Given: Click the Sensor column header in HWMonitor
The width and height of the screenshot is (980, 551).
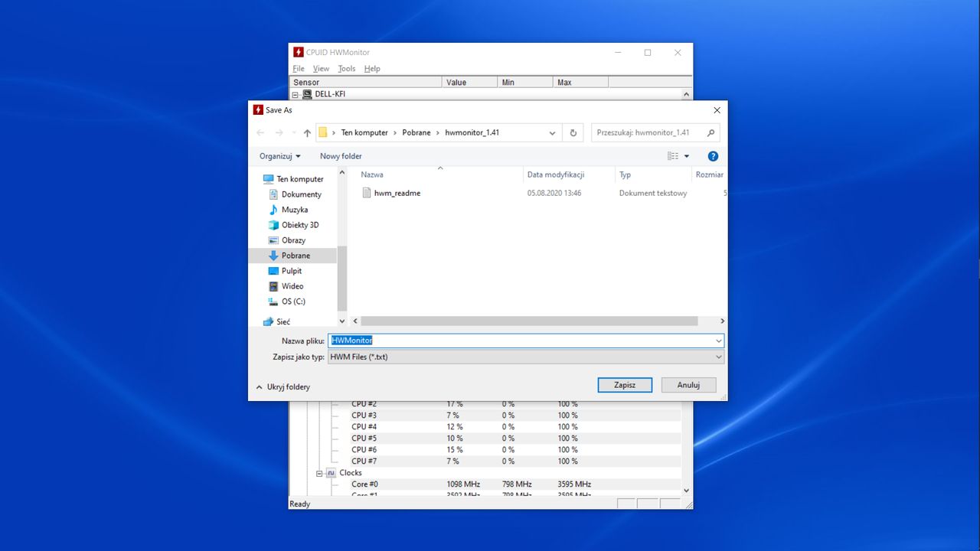Looking at the screenshot, I should (366, 82).
